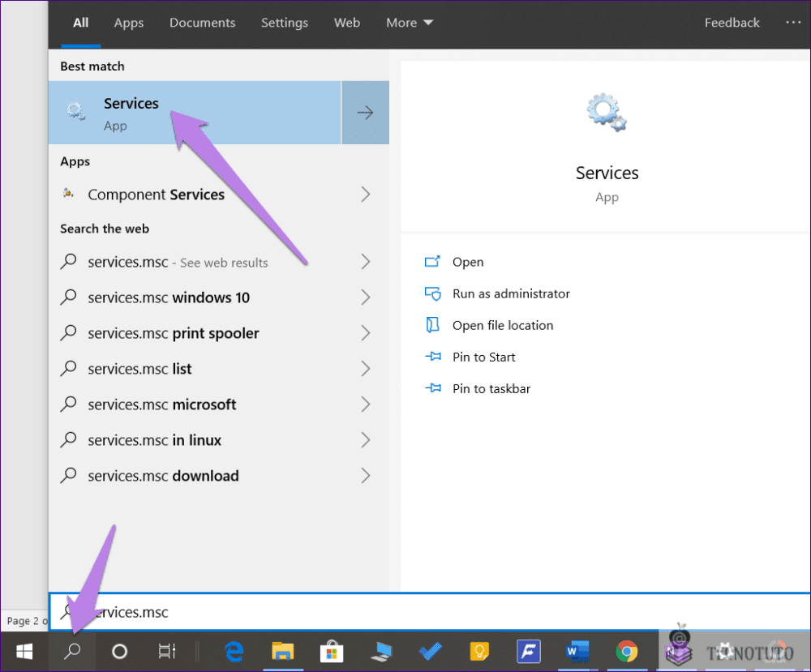The width and height of the screenshot is (811, 672).
Task: Choose Open file location
Action: point(503,325)
